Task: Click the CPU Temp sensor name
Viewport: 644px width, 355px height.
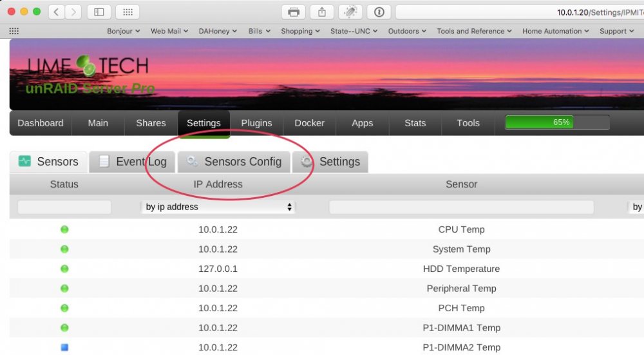Action: click(x=461, y=229)
